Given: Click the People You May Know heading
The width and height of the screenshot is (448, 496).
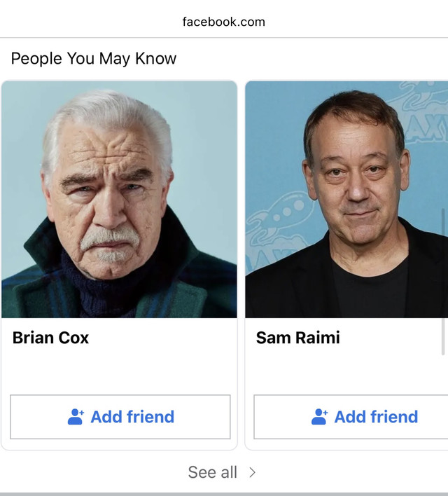Looking at the screenshot, I should click(94, 59).
